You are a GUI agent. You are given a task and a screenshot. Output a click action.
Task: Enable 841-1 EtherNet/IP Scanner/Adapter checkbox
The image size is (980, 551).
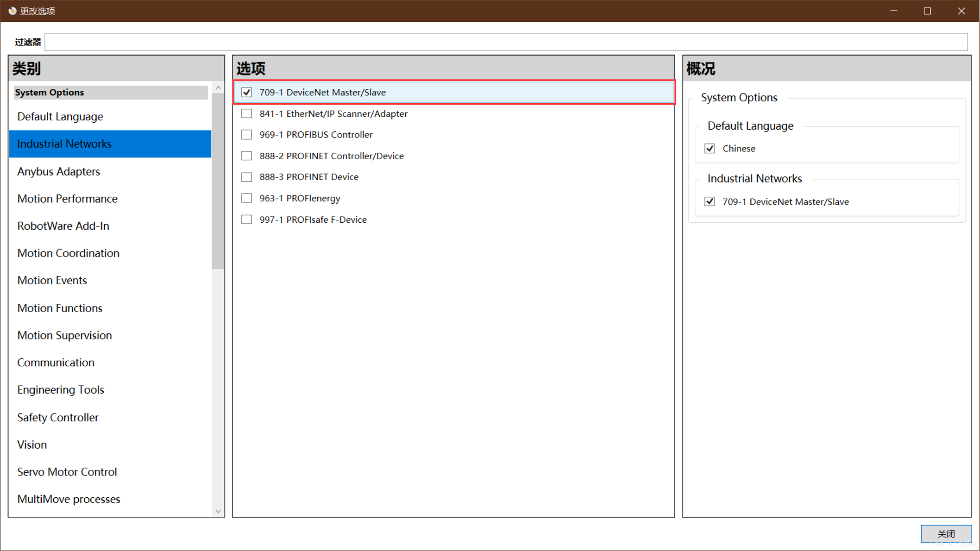[x=246, y=113]
